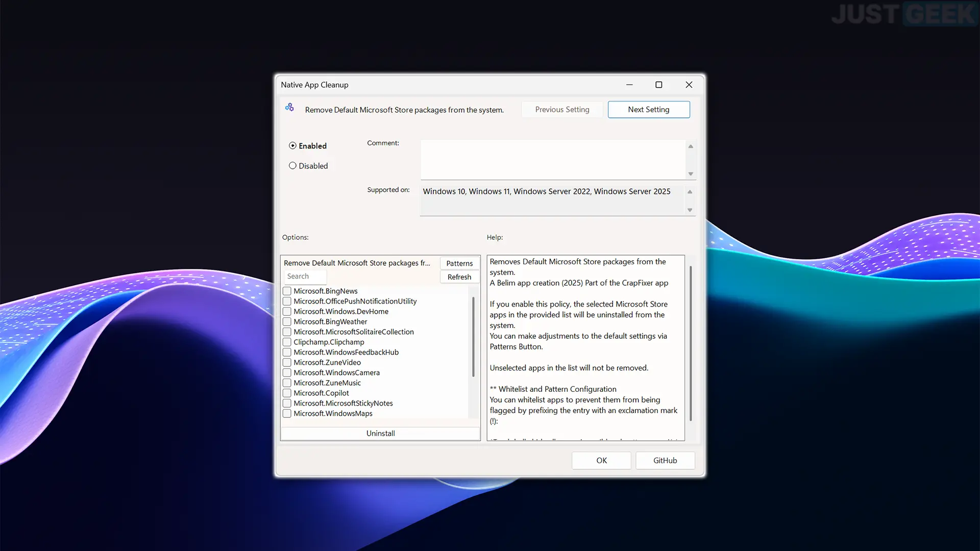
Task: Tick the Microsoft.Windows.DevHome checkbox
Action: pyautogui.click(x=287, y=312)
